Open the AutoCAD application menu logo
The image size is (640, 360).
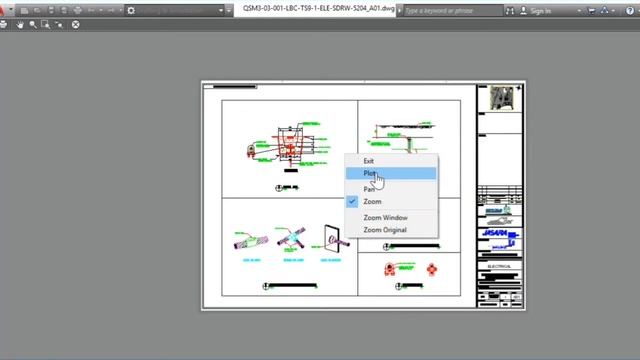[x=3, y=11]
